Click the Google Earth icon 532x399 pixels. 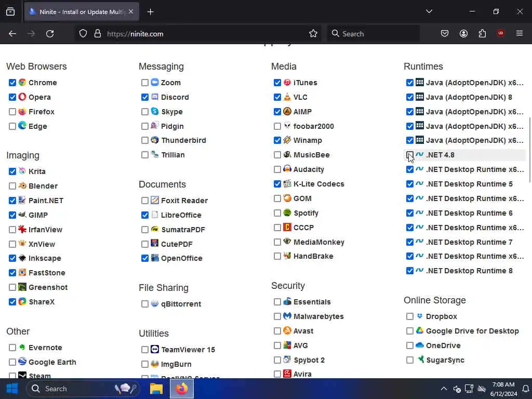tap(22, 362)
